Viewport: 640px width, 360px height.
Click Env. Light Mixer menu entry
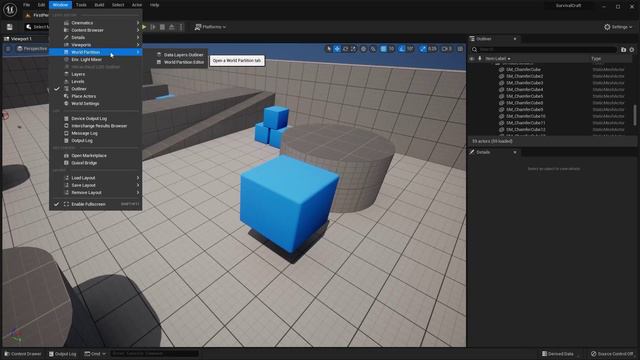point(96,60)
